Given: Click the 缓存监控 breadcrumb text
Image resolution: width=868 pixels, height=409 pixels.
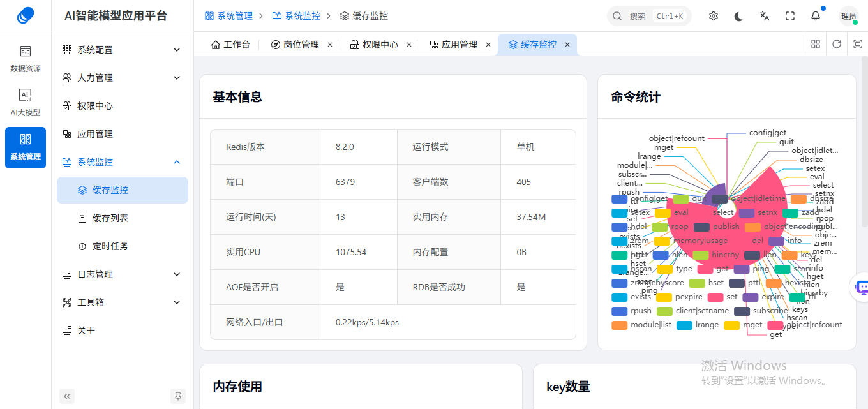Looking at the screenshot, I should [x=370, y=16].
